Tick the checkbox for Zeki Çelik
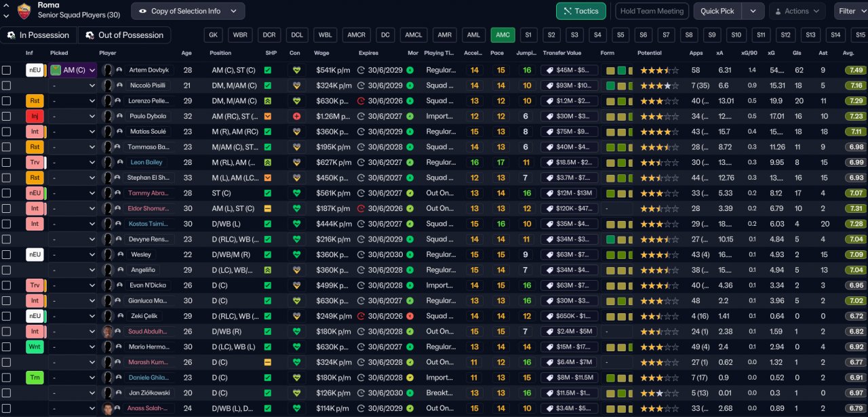 [x=6, y=316]
